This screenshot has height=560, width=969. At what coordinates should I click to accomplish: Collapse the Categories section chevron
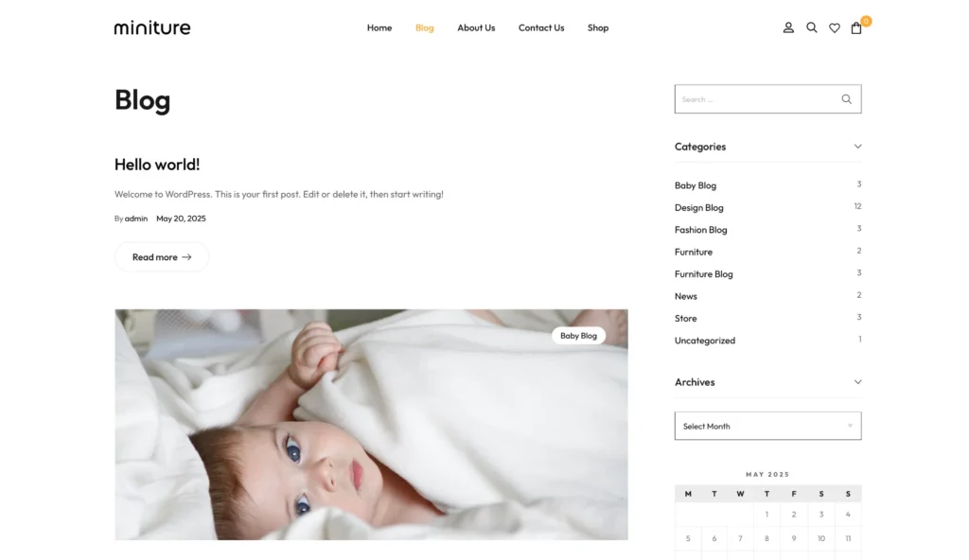point(857,147)
